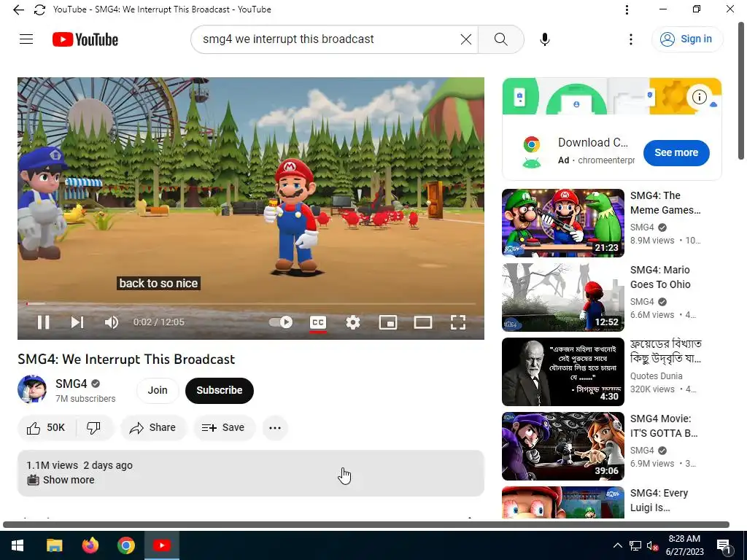747x560 pixels.
Task: Subscribe to SMG4
Action: [219, 391]
